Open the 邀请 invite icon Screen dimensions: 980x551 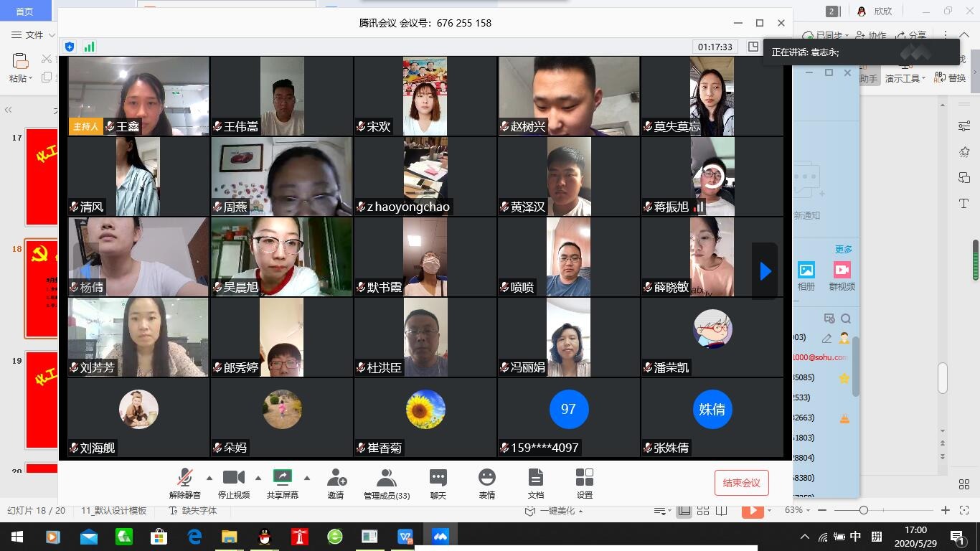(336, 484)
